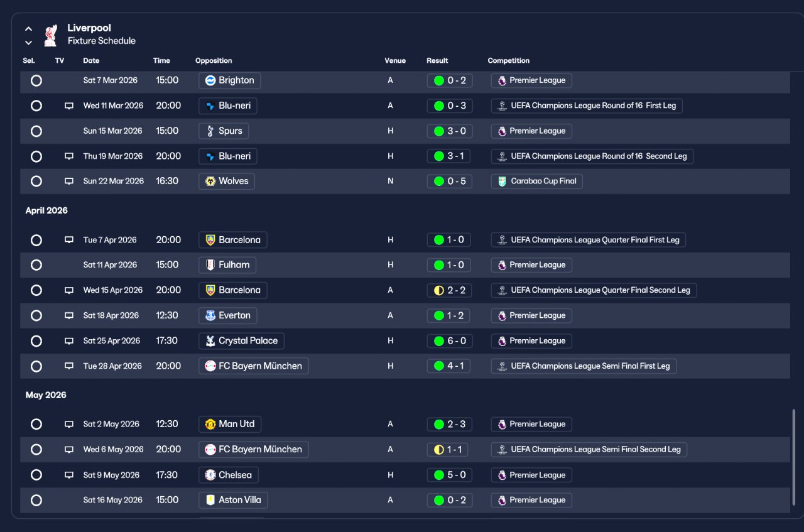
Task: Expand with the down chevron beside Liverpool
Action: pyautogui.click(x=28, y=43)
